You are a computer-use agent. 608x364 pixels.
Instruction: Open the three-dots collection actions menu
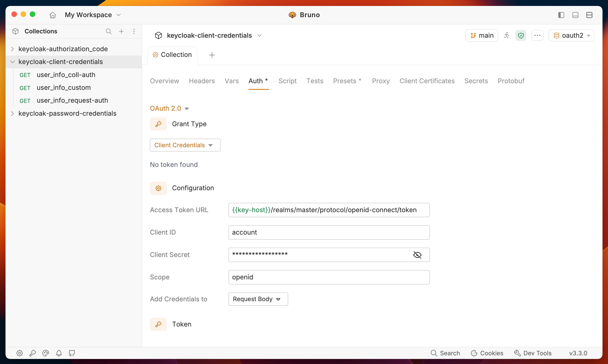[x=537, y=36]
